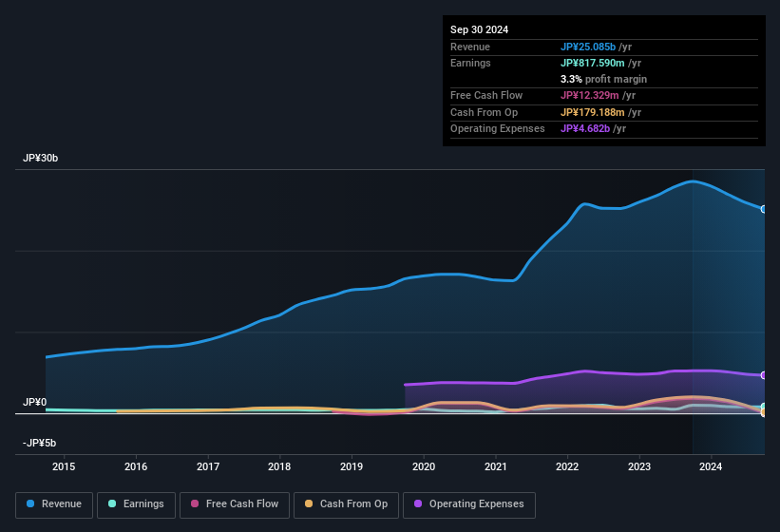Click the 2020 x-axis label
Screen dimensions: 780x532
pos(424,466)
